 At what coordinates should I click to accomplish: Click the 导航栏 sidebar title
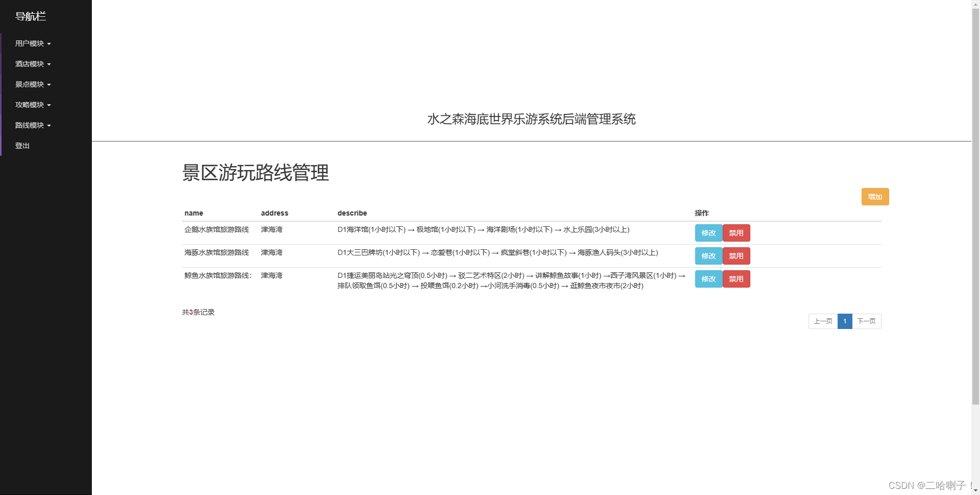[x=31, y=16]
